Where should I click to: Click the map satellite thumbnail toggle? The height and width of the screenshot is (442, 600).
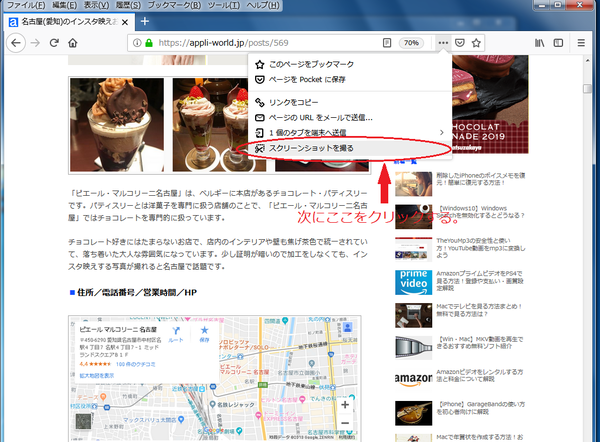pos(83,421)
